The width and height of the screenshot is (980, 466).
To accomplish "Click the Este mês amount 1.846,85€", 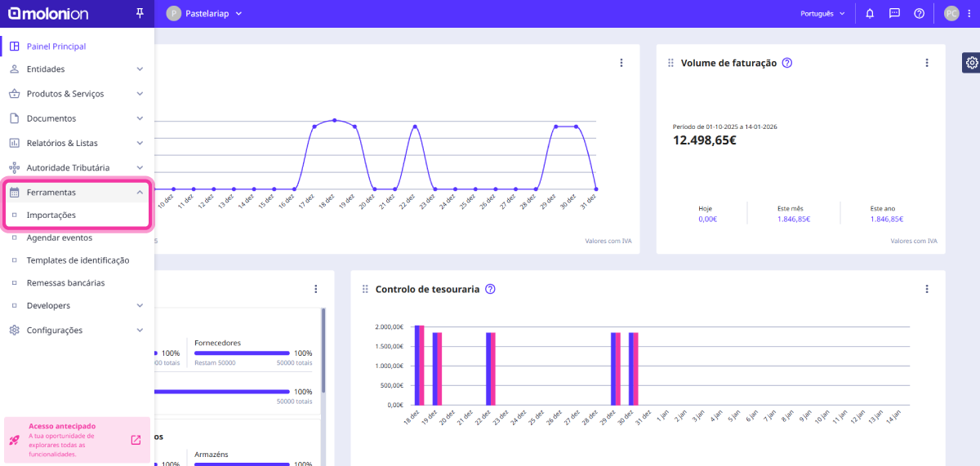I will pyautogui.click(x=793, y=219).
